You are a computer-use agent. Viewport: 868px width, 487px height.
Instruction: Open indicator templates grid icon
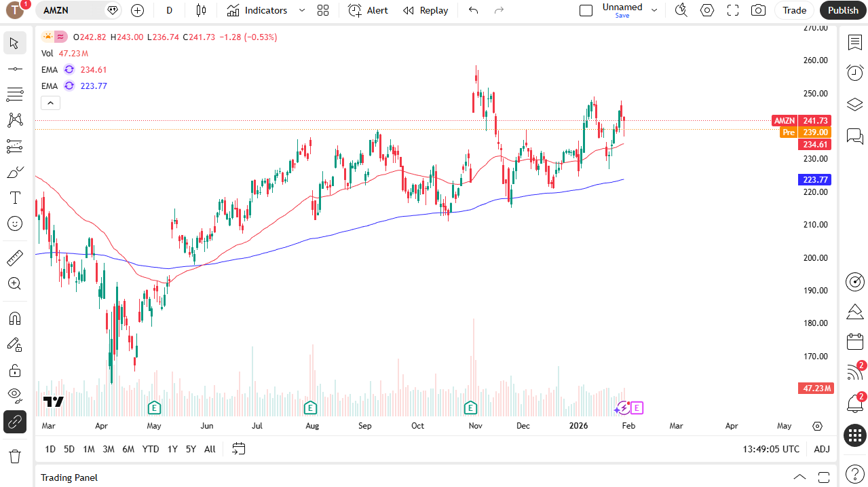[x=323, y=10]
